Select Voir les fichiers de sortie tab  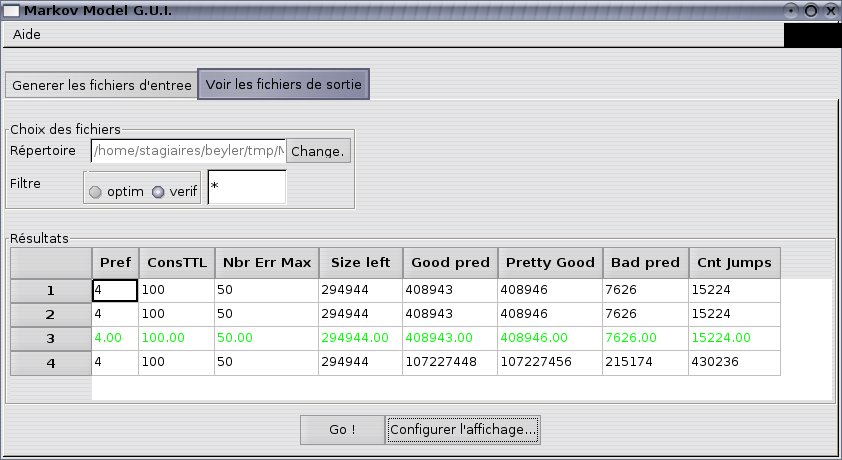coord(284,85)
